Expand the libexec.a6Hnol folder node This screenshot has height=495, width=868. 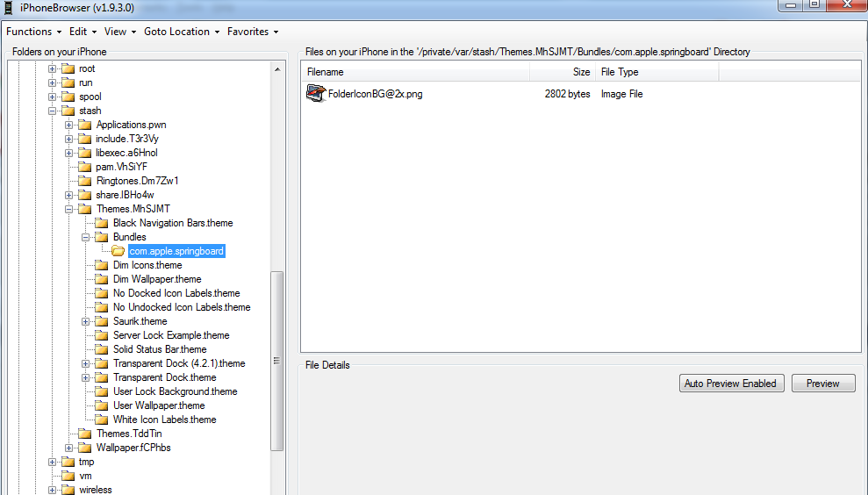tap(68, 153)
